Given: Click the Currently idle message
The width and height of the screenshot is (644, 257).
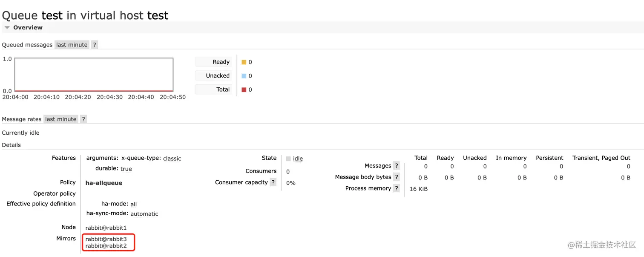Looking at the screenshot, I should [20, 133].
